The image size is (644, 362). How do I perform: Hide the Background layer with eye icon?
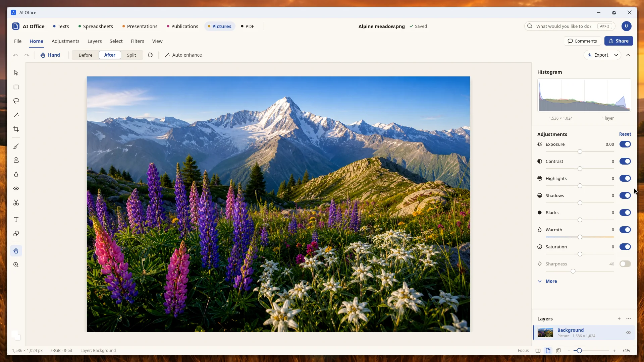pos(628,333)
